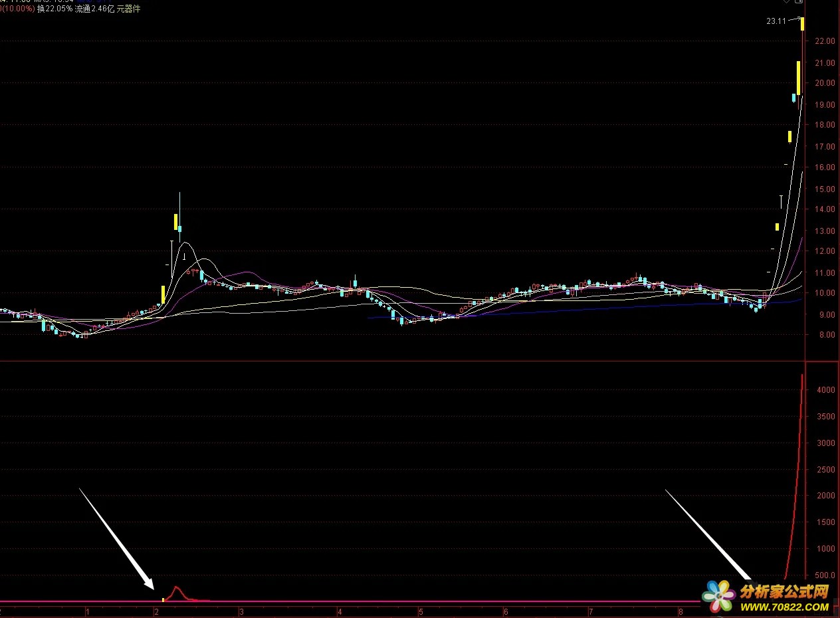
Task: Click the 13.00 price axis label
Action: pyautogui.click(x=825, y=231)
